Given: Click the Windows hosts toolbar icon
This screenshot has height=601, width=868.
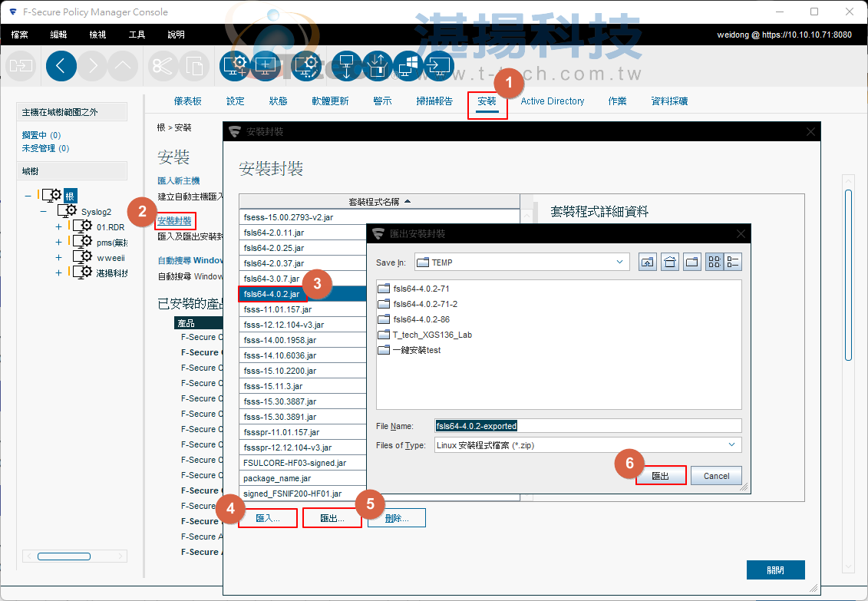Looking at the screenshot, I should pyautogui.click(x=409, y=66).
